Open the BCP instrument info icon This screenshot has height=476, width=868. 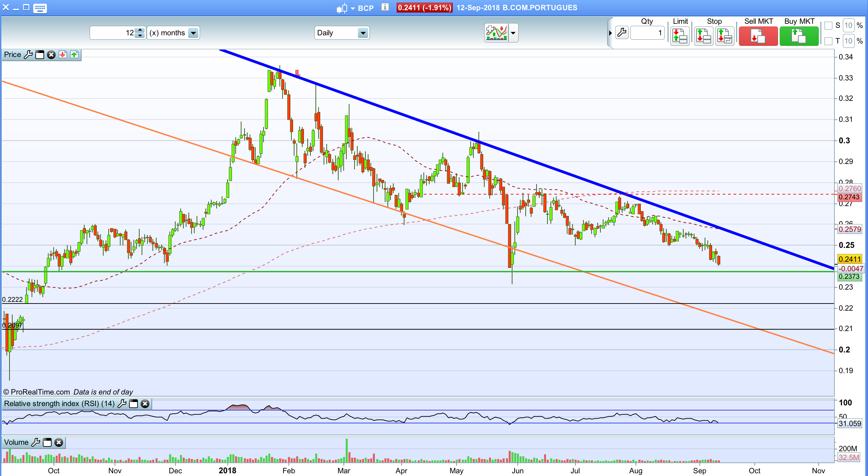pos(384,7)
